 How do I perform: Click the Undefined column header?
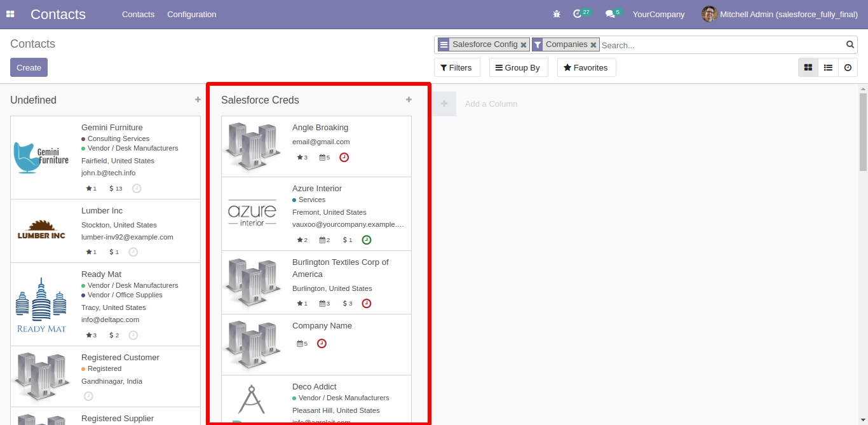[x=34, y=100]
